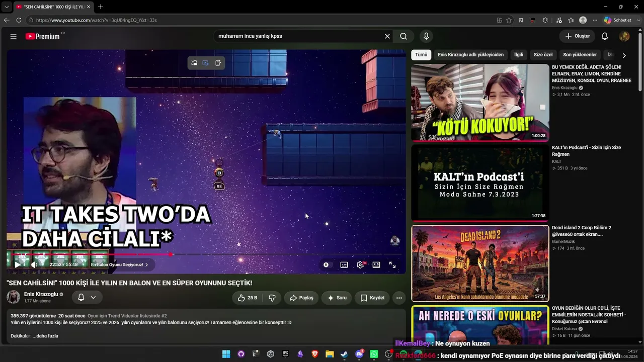Open the Windows Start menu
Image resolution: width=644 pixels, height=362 pixels.
[x=226, y=354]
